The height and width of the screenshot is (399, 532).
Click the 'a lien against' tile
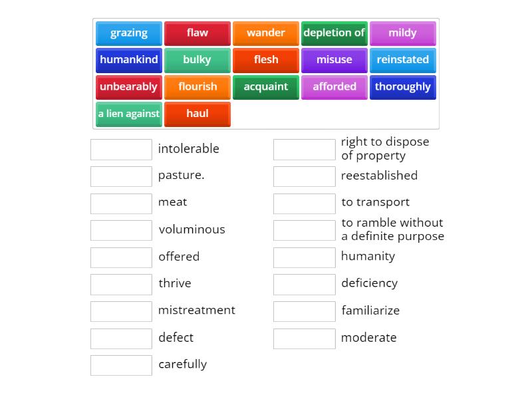(128, 114)
